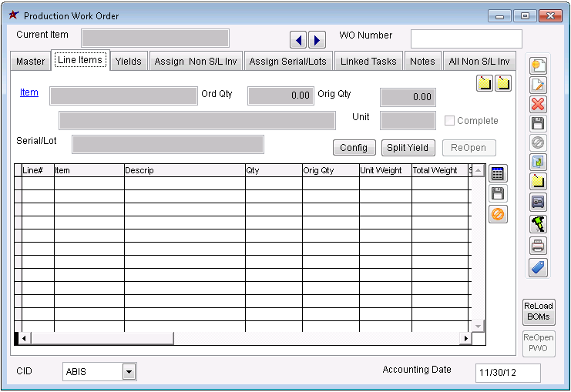
Task: Click the horizontal scrollbar right arrow in the grid
Action: [465, 338]
